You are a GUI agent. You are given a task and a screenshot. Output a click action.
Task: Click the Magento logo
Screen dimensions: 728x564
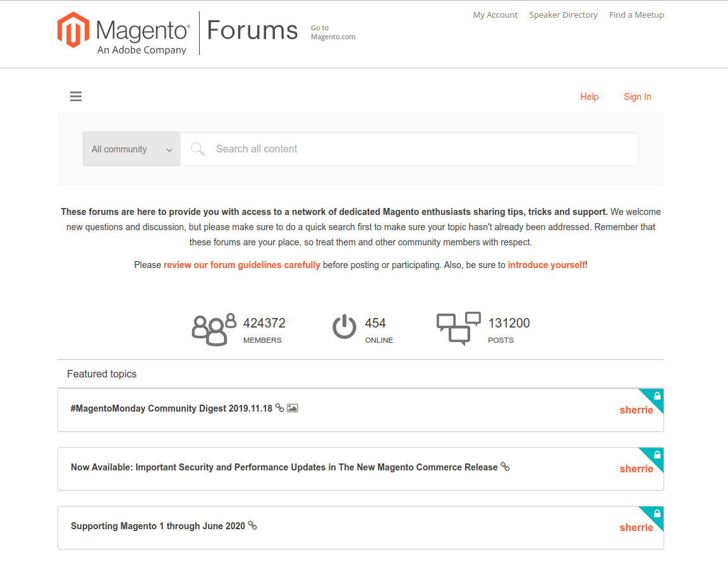(123, 34)
